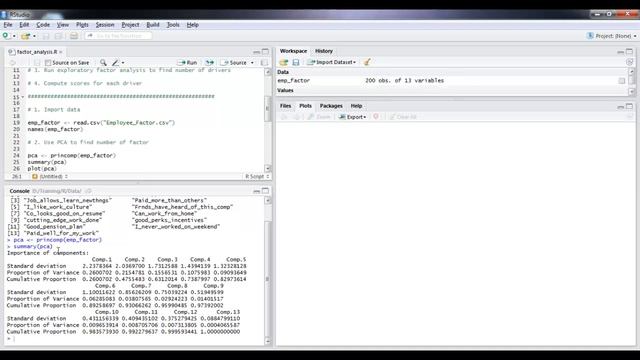Click the console working directory arrow icon

89,191
